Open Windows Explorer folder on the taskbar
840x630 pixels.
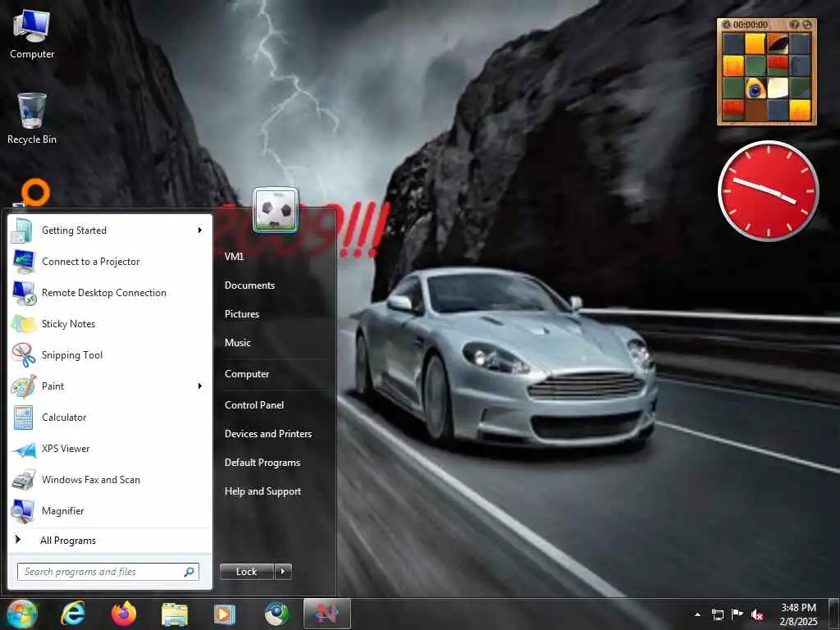175,614
